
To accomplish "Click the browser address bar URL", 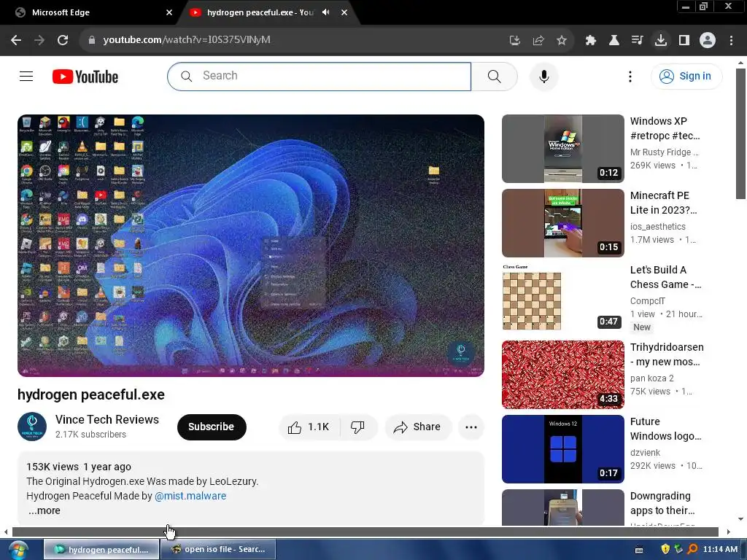I will point(187,39).
